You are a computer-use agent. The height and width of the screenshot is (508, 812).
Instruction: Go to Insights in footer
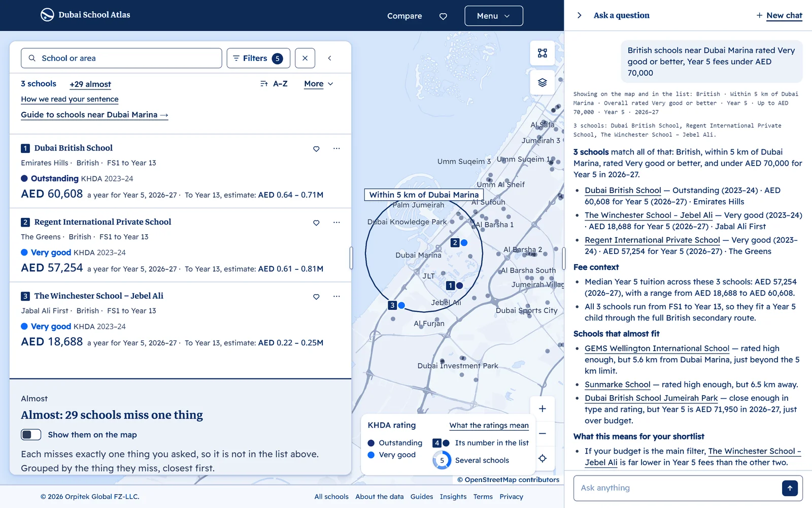453,497
